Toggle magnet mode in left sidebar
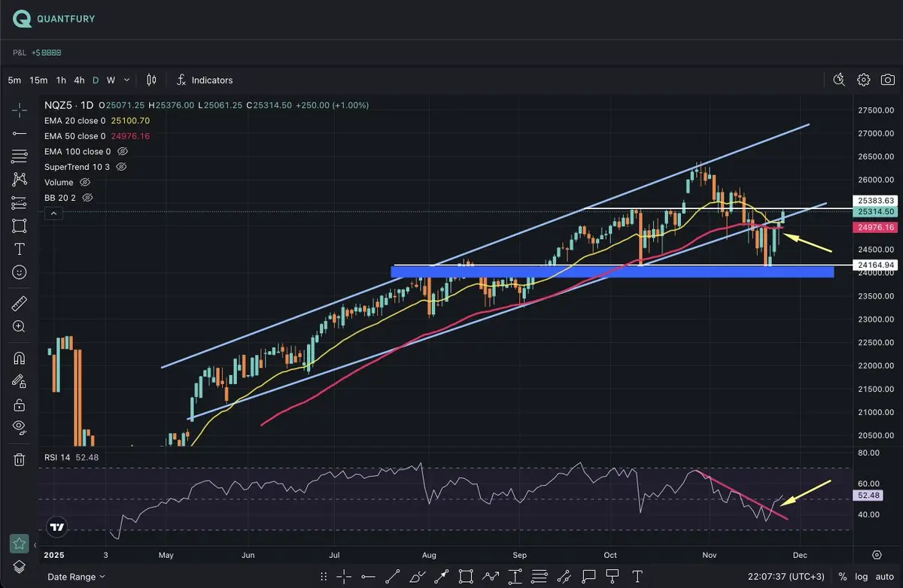 (x=20, y=358)
